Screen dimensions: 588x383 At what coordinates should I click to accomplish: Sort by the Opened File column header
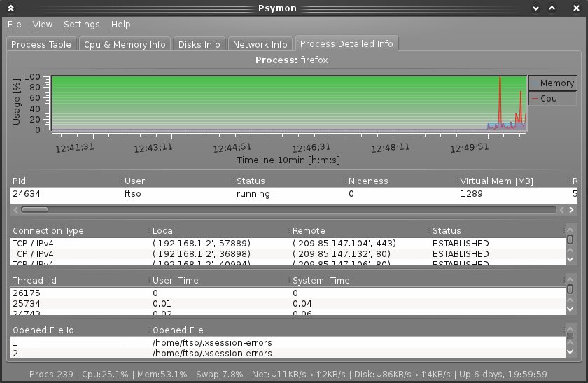(358, 330)
